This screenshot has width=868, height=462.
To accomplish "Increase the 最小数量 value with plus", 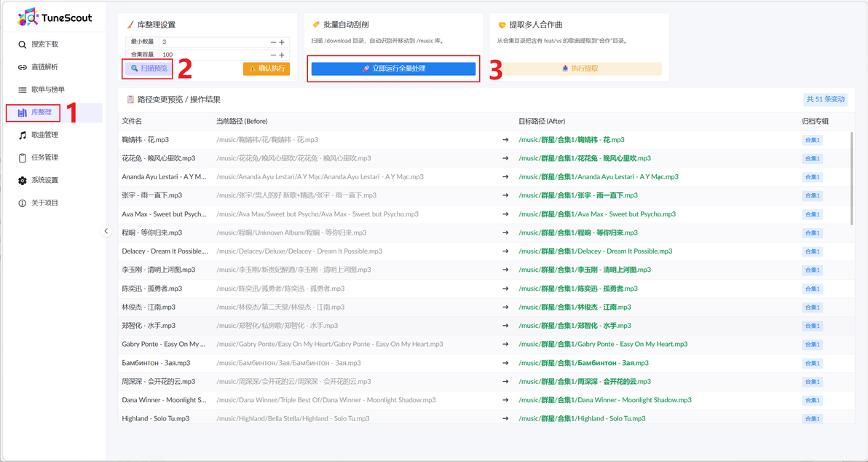I will [x=281, y=42].
